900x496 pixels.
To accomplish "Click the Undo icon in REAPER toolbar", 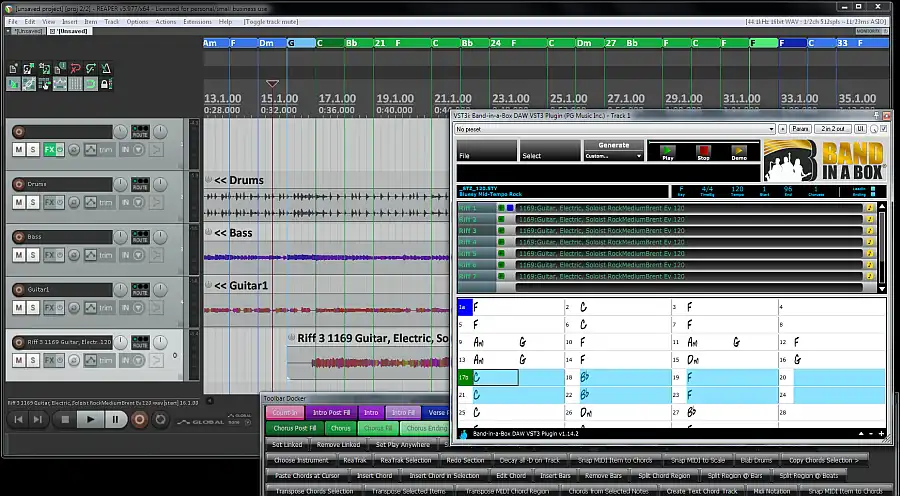I will (x=76, y=69).
